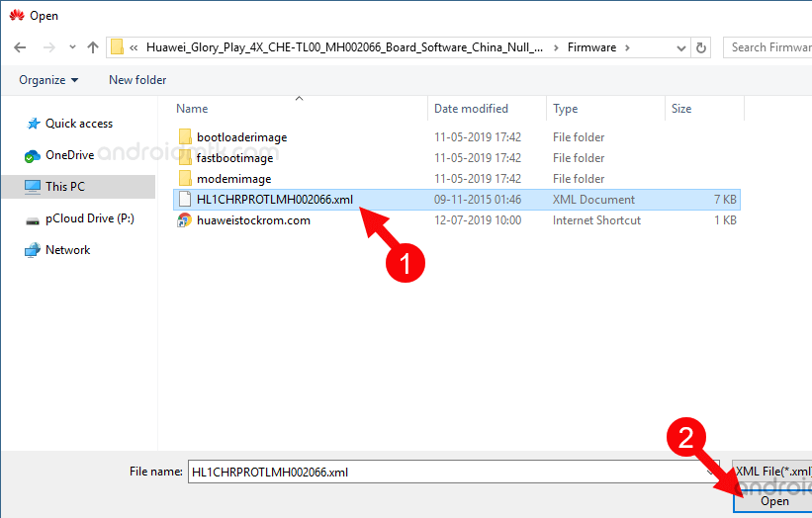
Task: Open pCloud Drive (P:) in the sidebar
Action: [89, 218]
